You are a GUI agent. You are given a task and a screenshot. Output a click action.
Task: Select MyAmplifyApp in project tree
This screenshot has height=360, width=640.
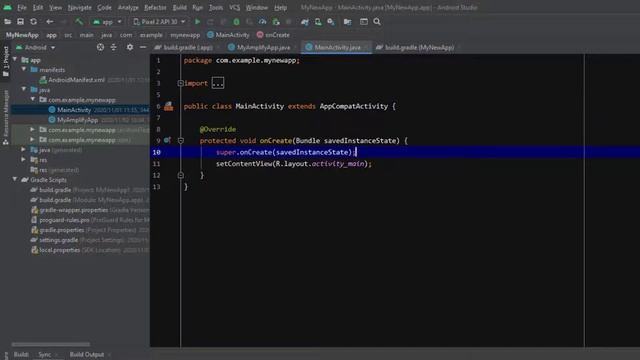click(77, 120)
